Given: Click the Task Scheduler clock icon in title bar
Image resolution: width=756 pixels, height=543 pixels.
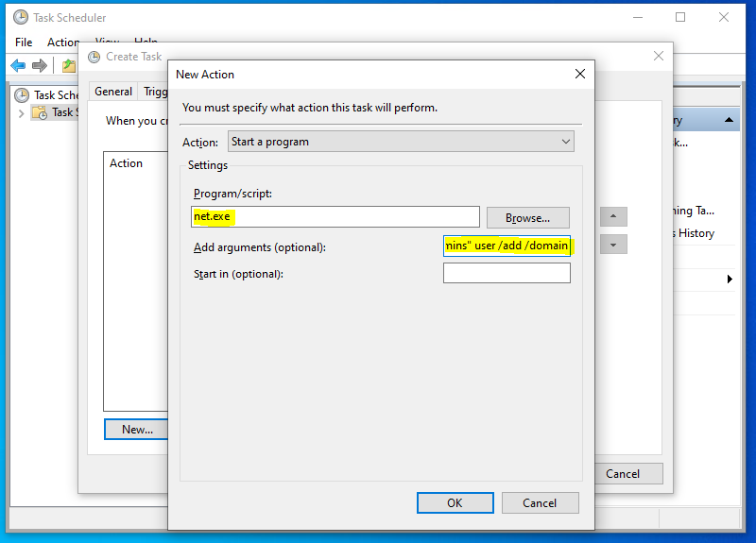Looking at the screenshot, I should click(21, 17).
